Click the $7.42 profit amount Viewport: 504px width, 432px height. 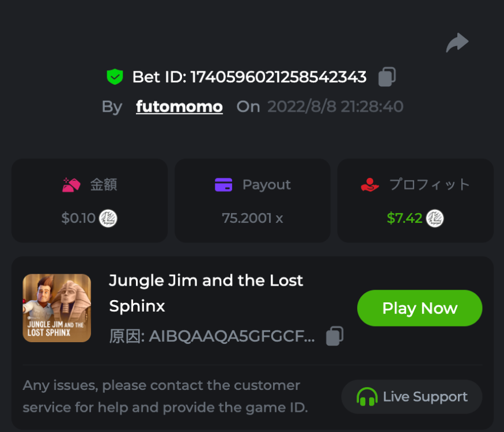click(x=404, y=218)
